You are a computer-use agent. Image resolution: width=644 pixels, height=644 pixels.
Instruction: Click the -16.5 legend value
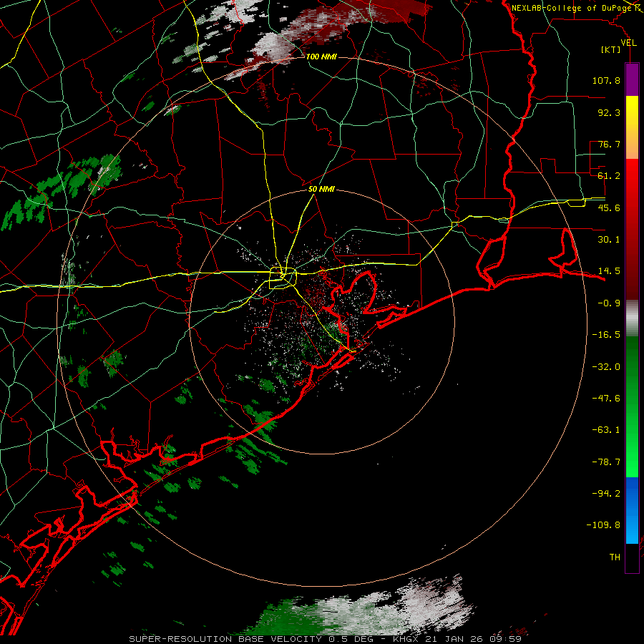coord(606,335)
